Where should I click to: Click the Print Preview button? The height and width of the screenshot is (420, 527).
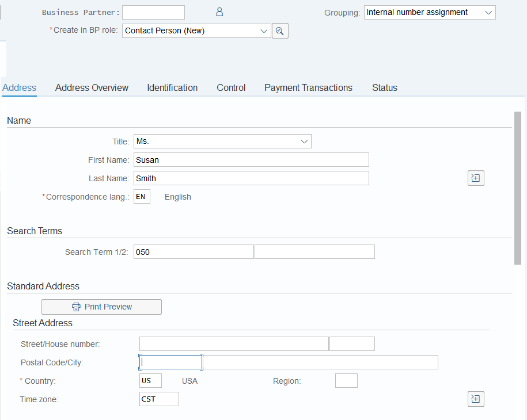[x=101, y=307]
